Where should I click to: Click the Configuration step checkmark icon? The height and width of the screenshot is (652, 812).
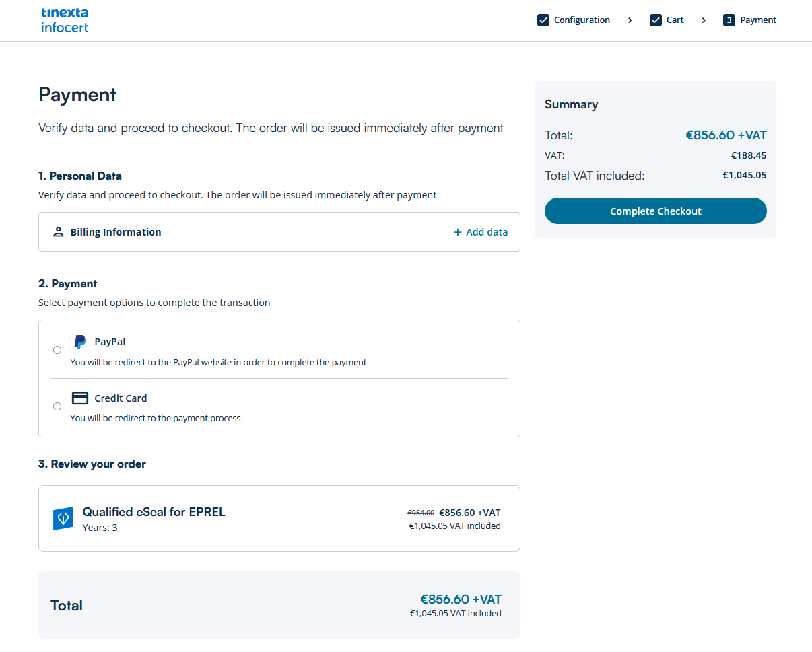click(x=543, y=20)
